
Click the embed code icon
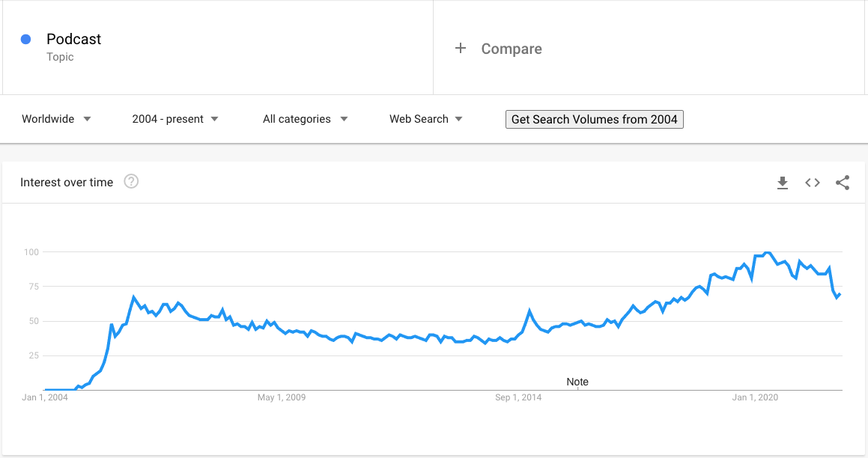[813, 183]
